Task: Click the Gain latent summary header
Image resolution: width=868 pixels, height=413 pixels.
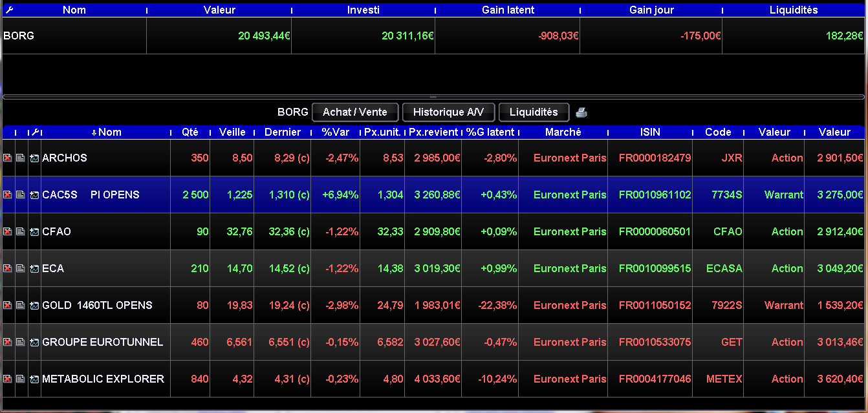Action: [x=508, y=10]
